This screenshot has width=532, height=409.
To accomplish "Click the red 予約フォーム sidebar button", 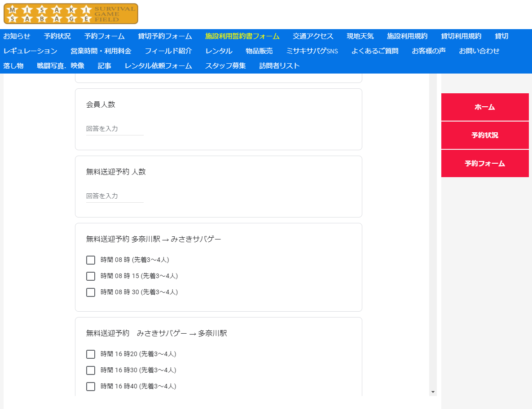I will coord(485,164).
